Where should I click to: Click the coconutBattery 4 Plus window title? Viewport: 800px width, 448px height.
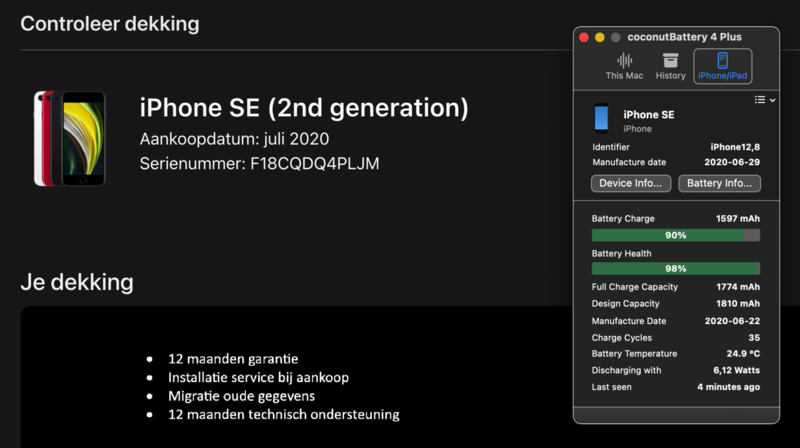pos(684,37)
